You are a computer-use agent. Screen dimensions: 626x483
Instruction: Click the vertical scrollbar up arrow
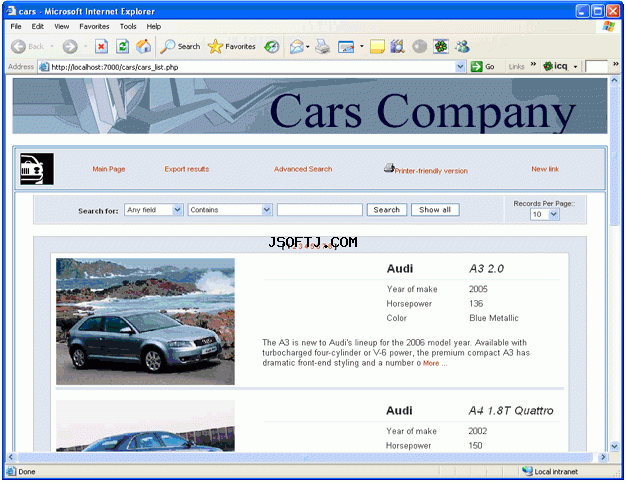coord(614,80)
